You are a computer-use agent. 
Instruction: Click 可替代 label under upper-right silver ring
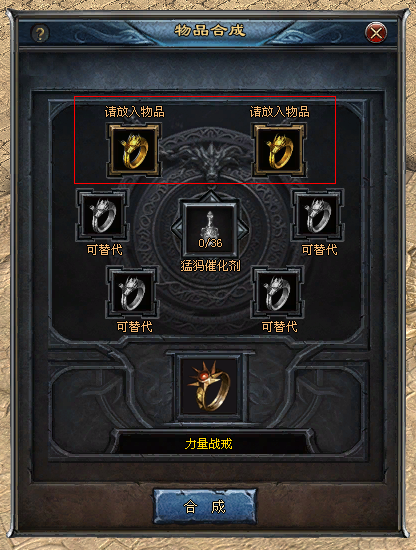tap(320, 250)
